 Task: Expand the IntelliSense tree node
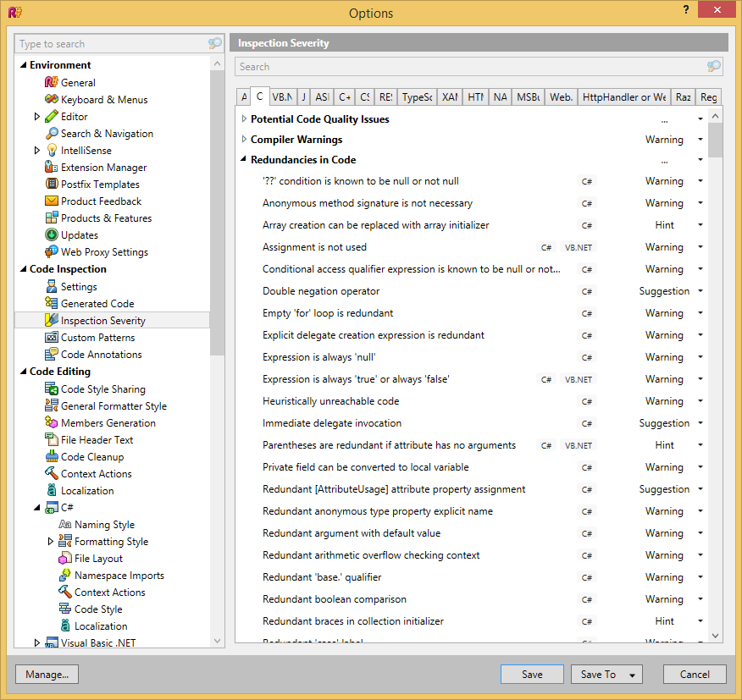coord(37,151)
